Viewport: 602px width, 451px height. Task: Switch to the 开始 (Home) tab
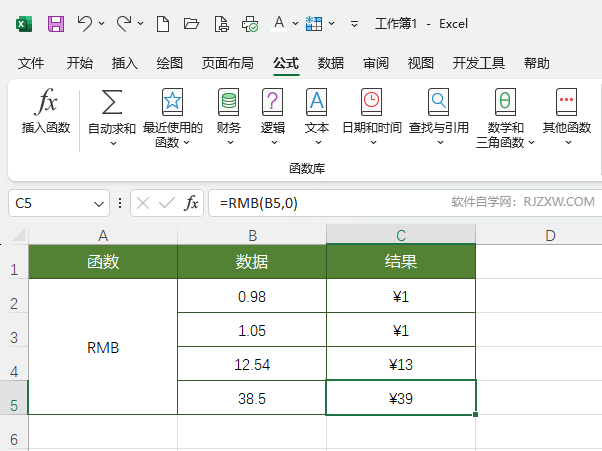[79, 63]
